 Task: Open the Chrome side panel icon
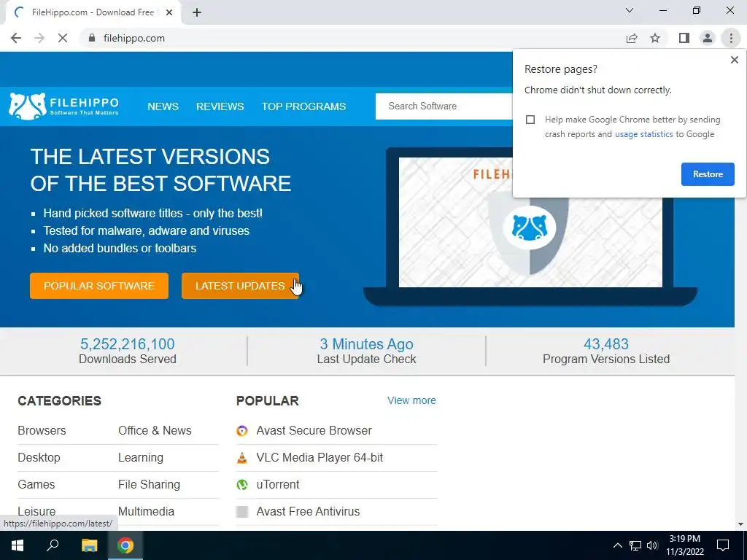(684, 38)
